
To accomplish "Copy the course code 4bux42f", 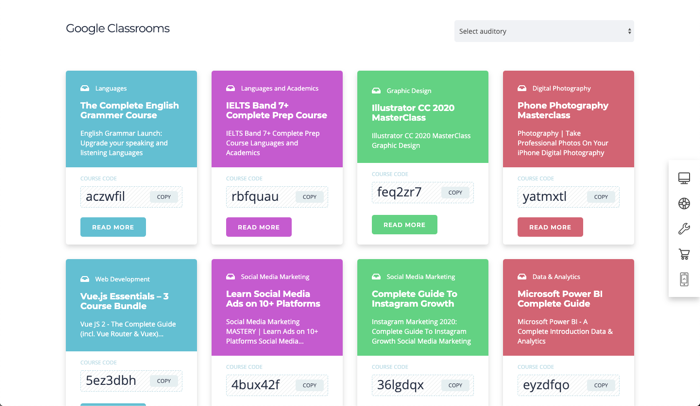I will (x=309, y=385).
